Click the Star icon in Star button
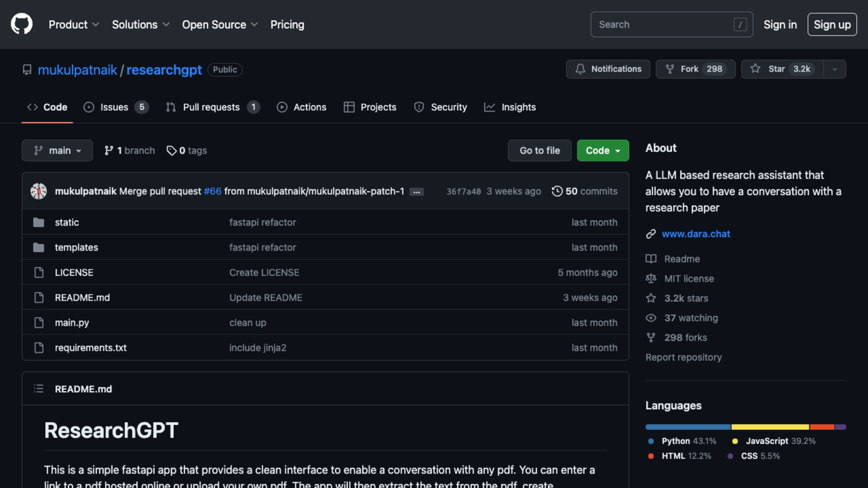The height and width of the screenshot is (488, 868). tap(755, 69)
